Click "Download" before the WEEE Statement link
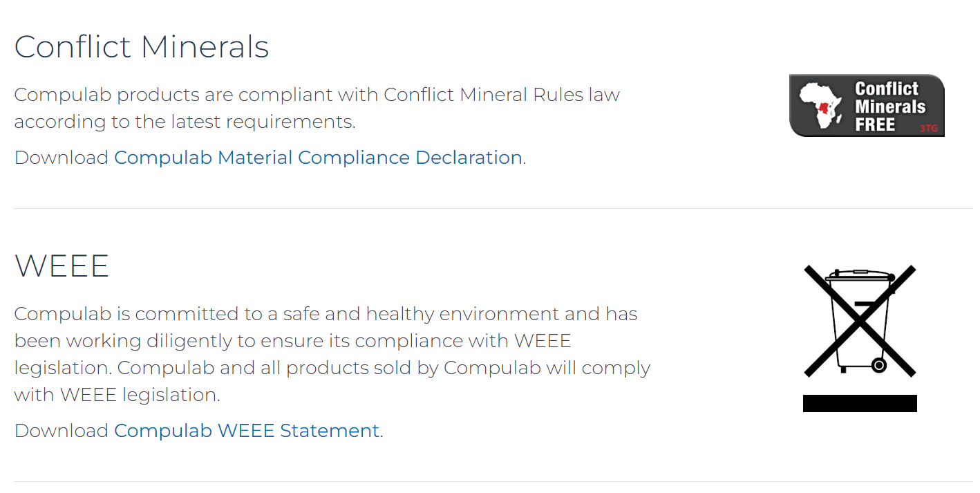The height and width of the screenshot is (493, 980). point(62,431)
